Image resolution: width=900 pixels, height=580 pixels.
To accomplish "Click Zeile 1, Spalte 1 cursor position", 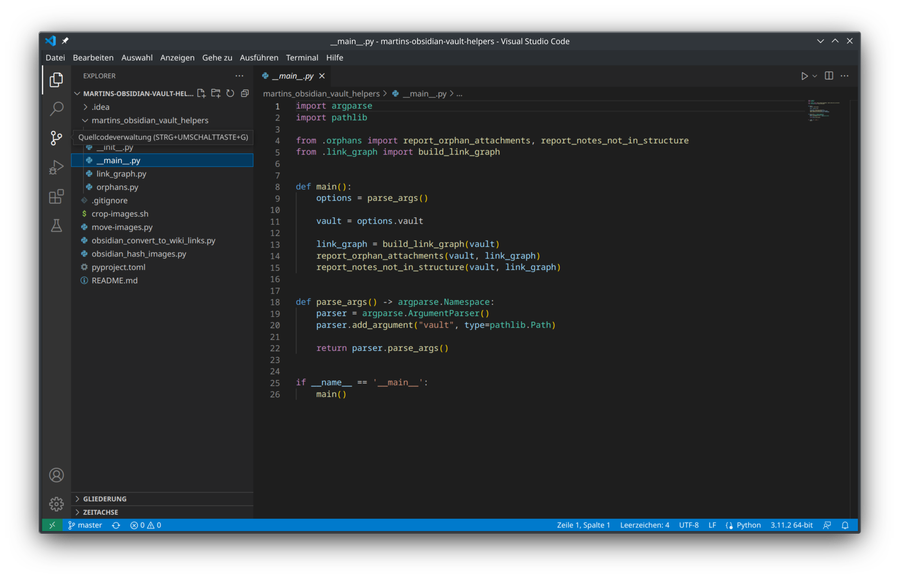I will pyautogui.click(x=583, y=525).
